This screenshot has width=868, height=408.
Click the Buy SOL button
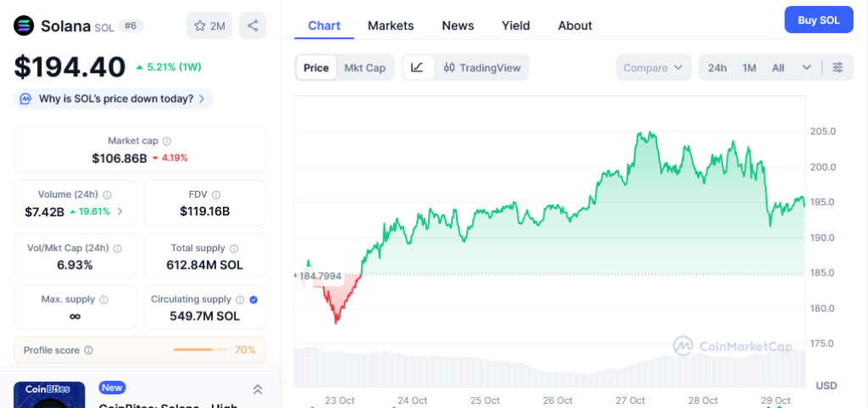pyautogui.click(x=818, y=20)
